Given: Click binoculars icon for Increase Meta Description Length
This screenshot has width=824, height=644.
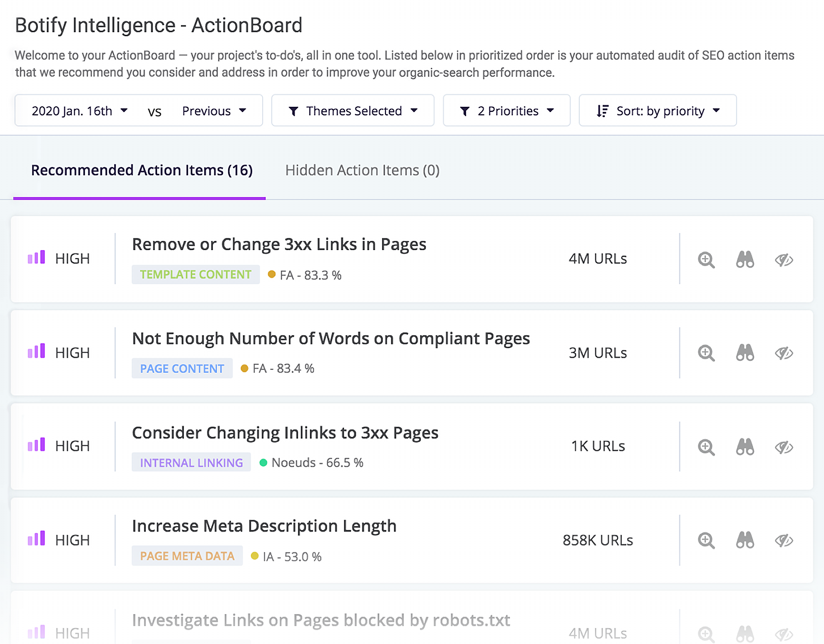Looking at the screenshot, I should click(x=745, y=540).
